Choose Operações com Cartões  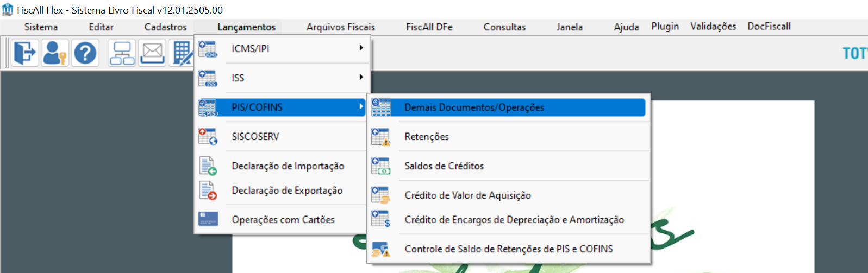pos(282,219)
